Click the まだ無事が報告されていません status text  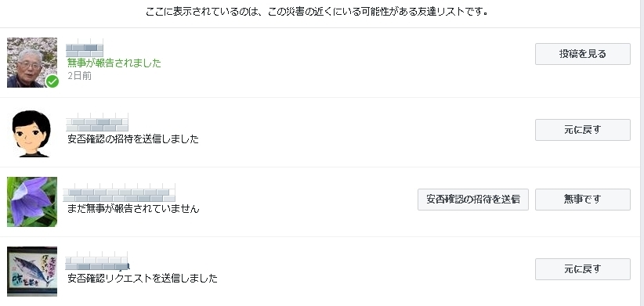[x=133, y=209]
